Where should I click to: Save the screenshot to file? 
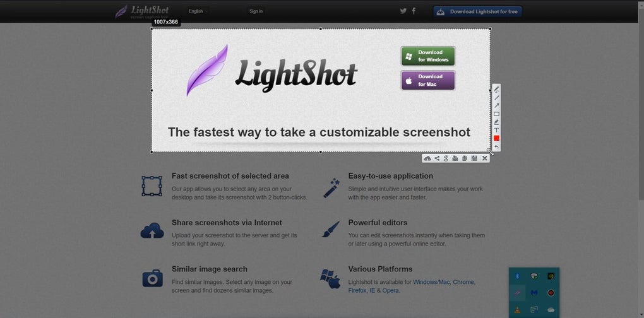coord(474,158)
